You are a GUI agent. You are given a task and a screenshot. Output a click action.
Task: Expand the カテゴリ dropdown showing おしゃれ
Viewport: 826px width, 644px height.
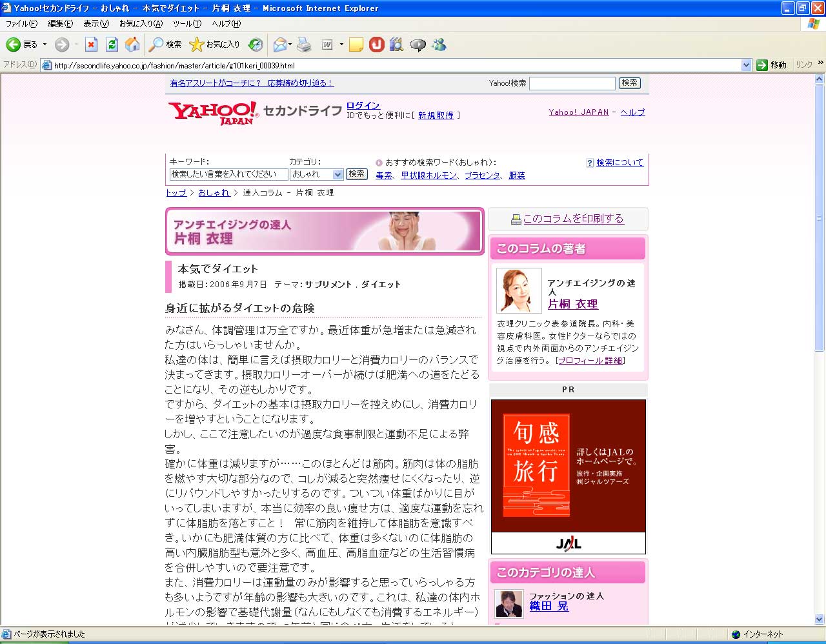337,174
